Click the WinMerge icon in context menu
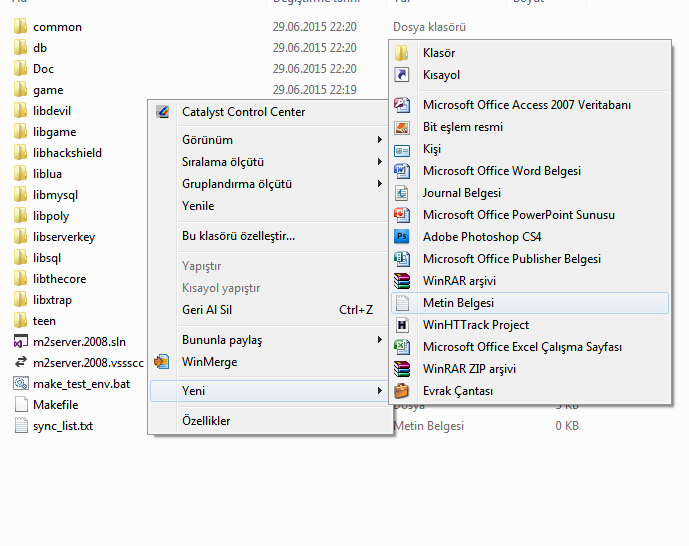 pyautogui.click(x=163, y=362)
